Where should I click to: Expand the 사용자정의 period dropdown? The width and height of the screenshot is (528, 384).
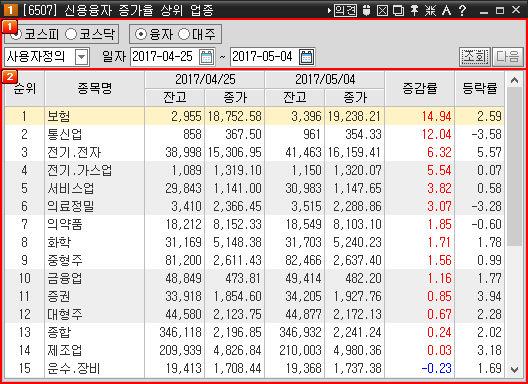81,57
